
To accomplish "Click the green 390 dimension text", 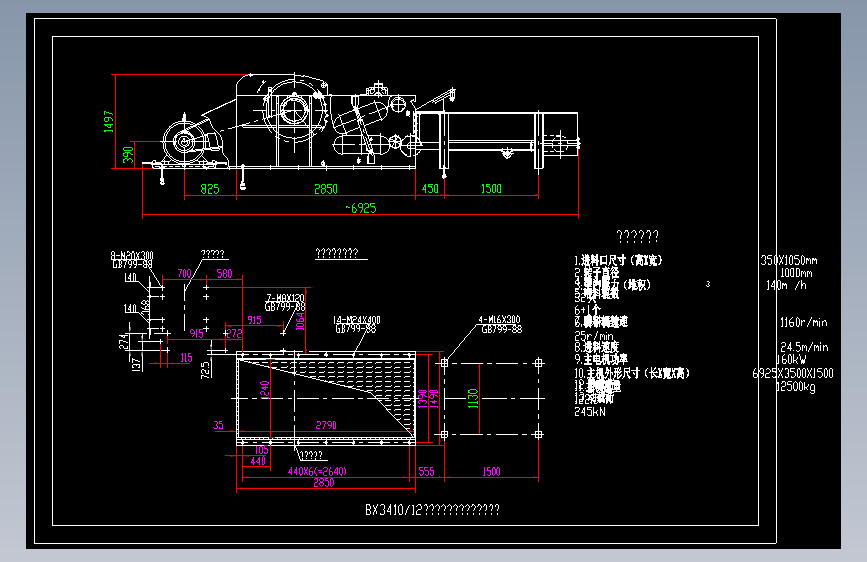I will (128, 155).
